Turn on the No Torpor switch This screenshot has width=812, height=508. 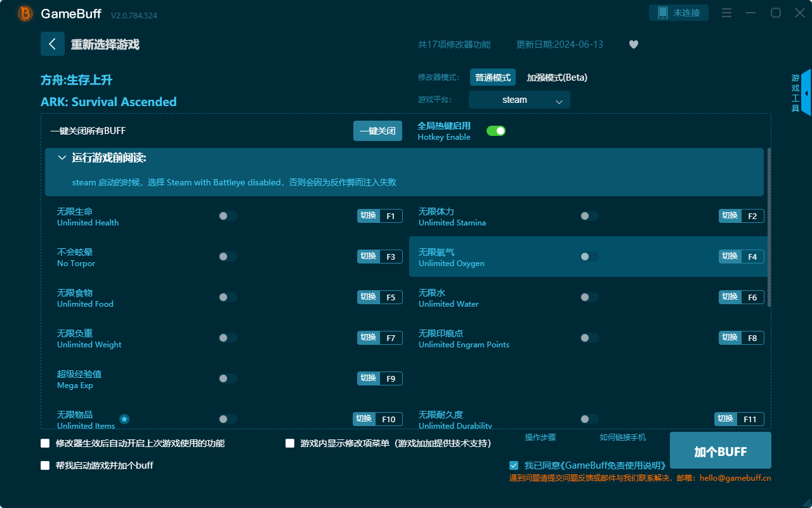click(228, 257)
